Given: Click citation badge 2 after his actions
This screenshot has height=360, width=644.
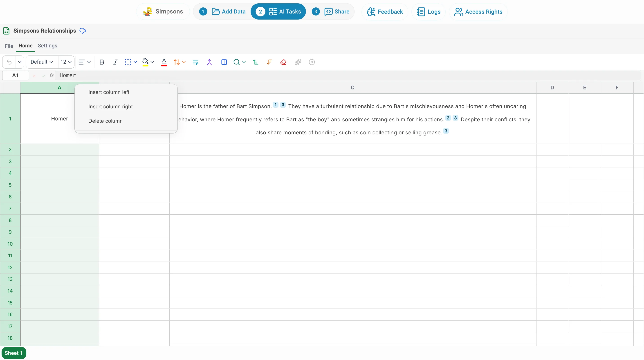Looking at the screenshot, I should pos(448,118).
